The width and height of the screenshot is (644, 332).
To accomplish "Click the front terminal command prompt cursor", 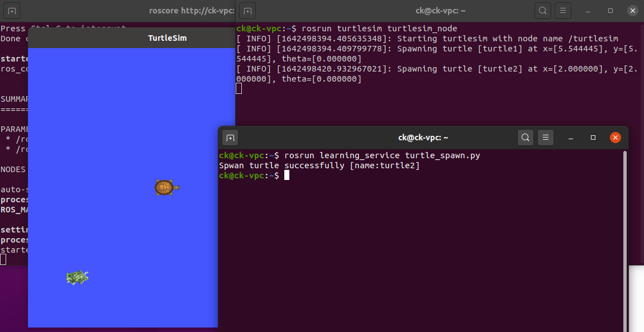I will click(x=287, y=176).
